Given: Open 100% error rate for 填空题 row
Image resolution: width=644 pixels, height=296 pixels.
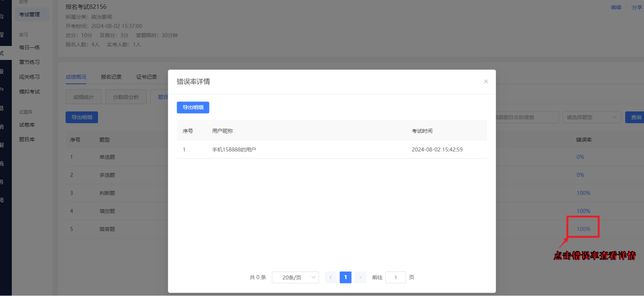Looking at the screenshot, I should [583, 211].
